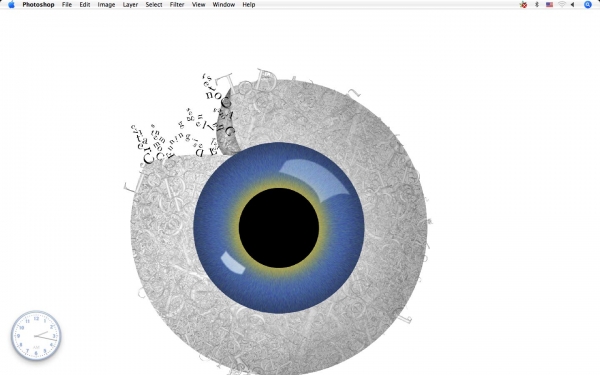Open the Filter menu

[177, 5]
